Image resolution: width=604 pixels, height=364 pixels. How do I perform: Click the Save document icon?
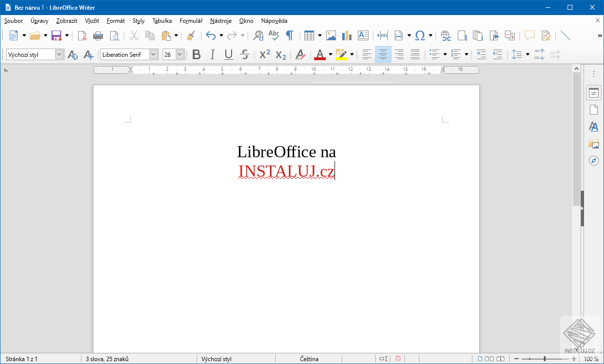(56, 35)
